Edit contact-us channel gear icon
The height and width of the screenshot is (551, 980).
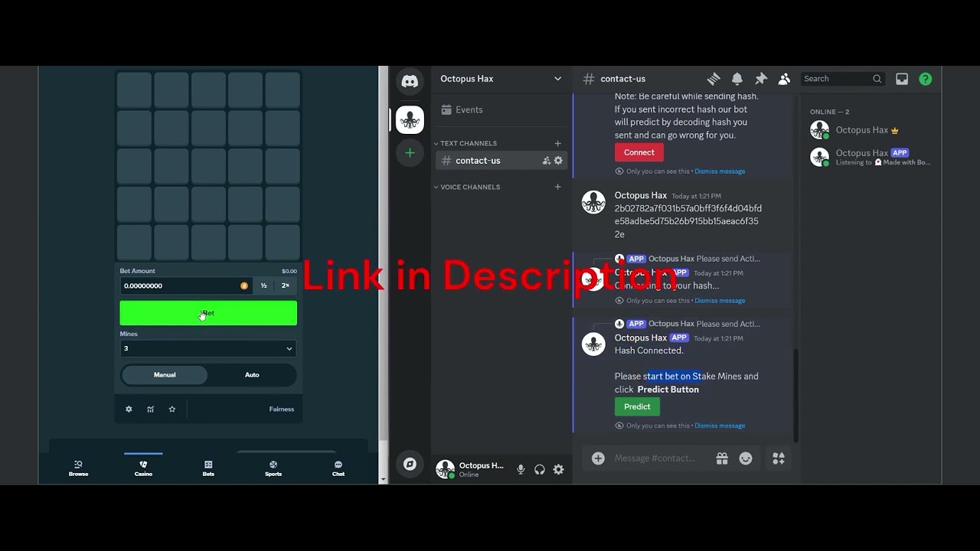(558, 161)
